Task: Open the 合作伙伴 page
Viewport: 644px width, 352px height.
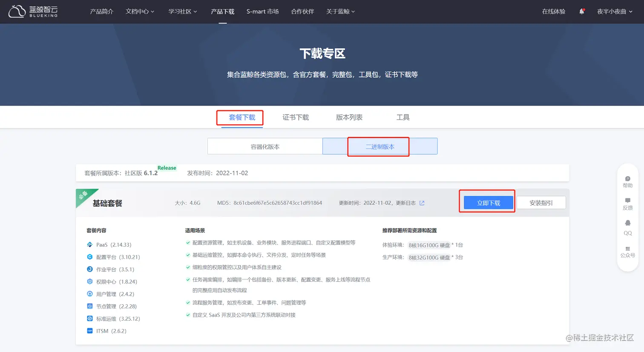Action: click(302, 11)
